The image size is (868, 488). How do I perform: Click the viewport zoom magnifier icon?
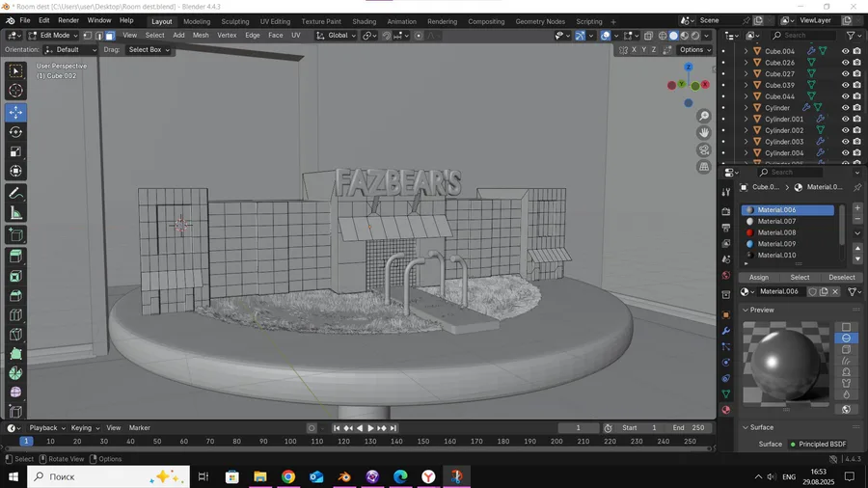704,116
